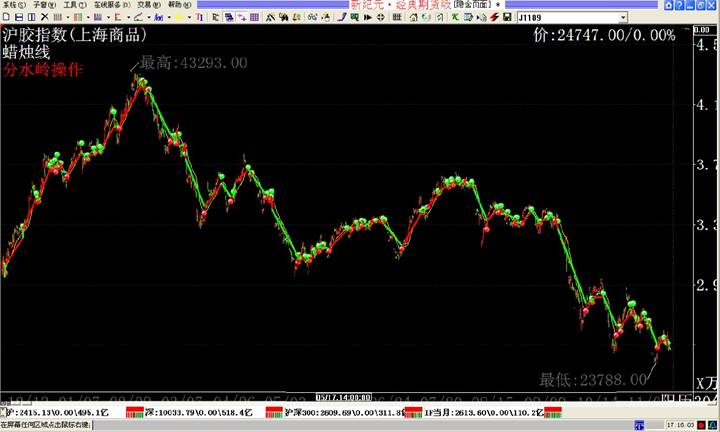Click the black X delete icon in toolbar
Viewport: 720px width, 432px height.
[44, 17]
